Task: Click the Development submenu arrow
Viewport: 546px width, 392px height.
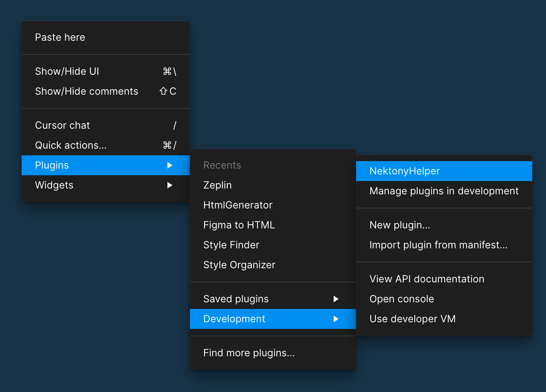Action: point(336,319)
